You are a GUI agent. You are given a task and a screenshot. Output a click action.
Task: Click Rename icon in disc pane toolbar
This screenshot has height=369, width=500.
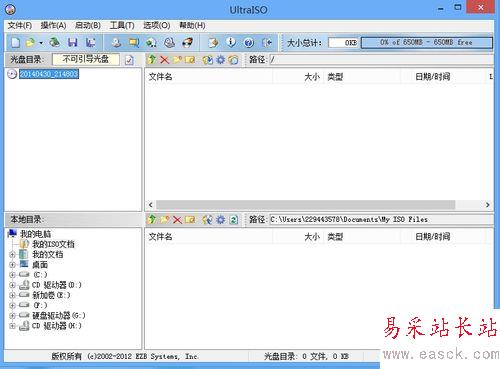[190, 60]
